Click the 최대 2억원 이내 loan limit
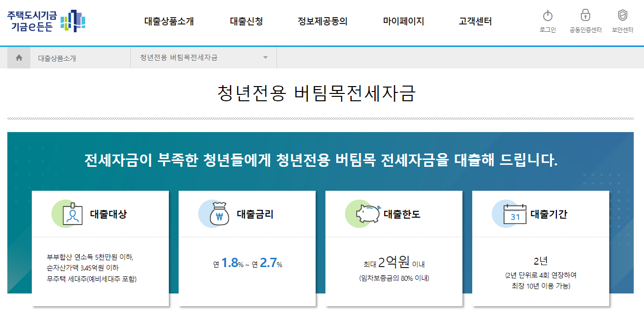 click(x=394, y=263)
